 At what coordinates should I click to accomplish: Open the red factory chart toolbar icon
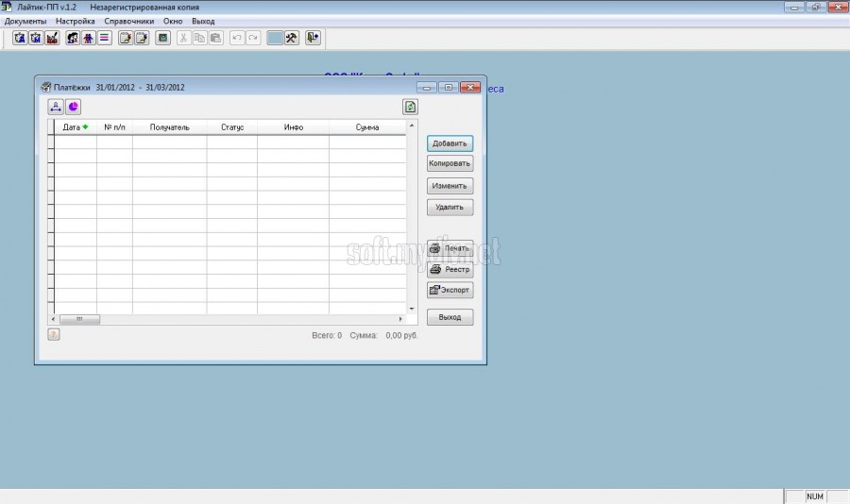[x=52, y=38]
